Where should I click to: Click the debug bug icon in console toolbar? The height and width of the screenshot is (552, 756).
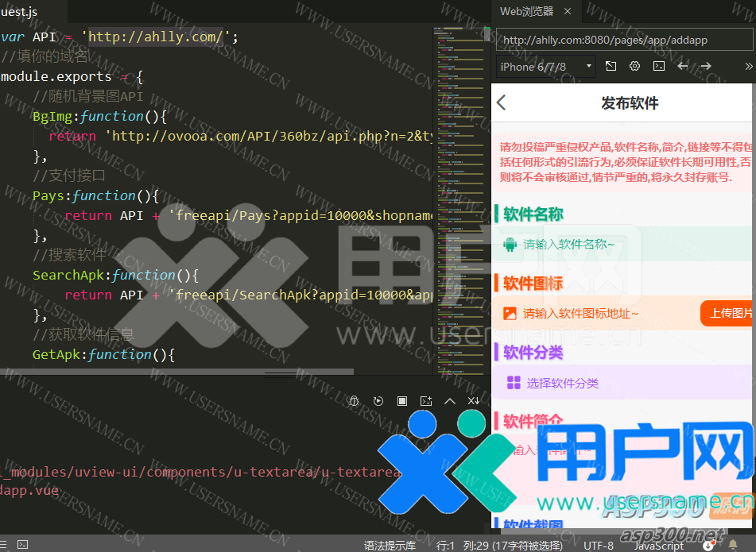pyautogui.click(x=355, y=401)
